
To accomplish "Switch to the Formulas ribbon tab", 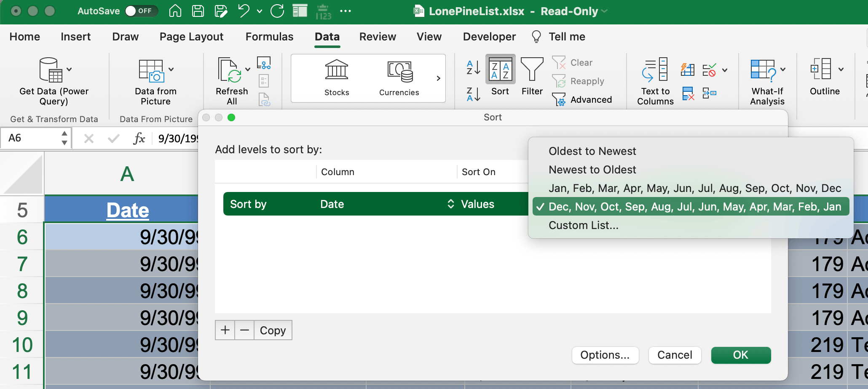I will coord(269,37).
